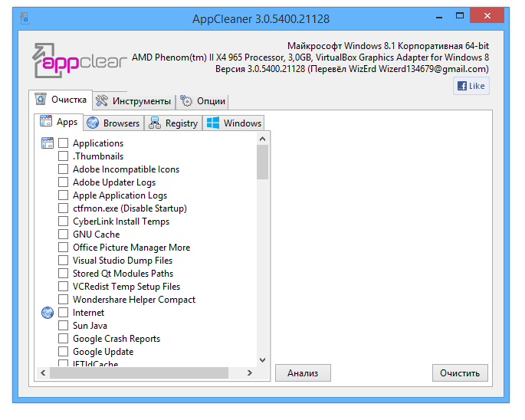
Task: Click the Browsers tab globe icon
Action: 93,123
